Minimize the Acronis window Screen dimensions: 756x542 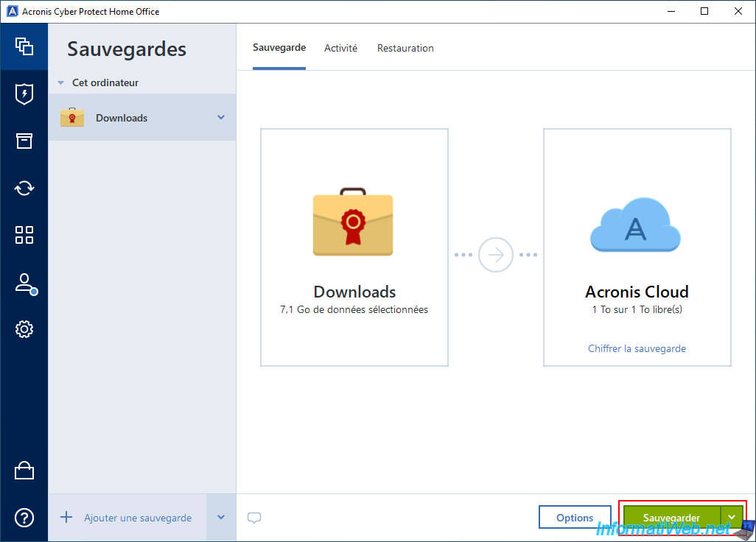click(671, 11)
